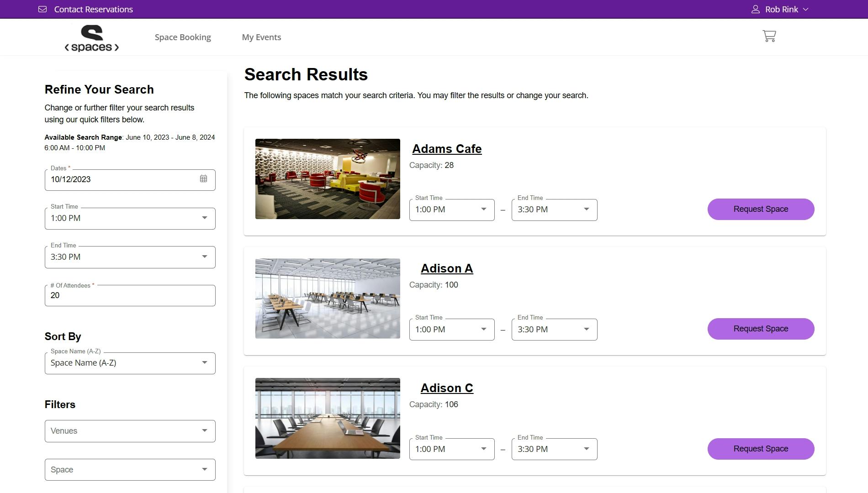Go to My Events menu

pyautogui.click(x=261, y=37)
